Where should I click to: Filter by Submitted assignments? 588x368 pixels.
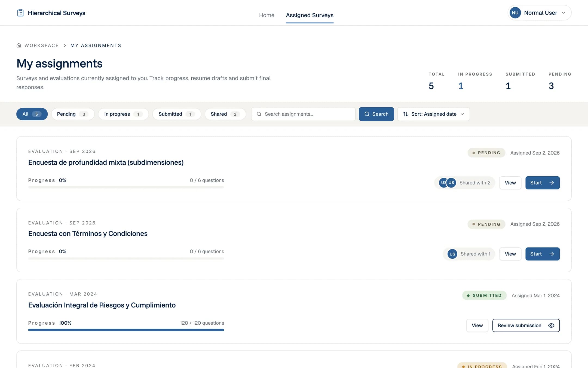[177, 114]
